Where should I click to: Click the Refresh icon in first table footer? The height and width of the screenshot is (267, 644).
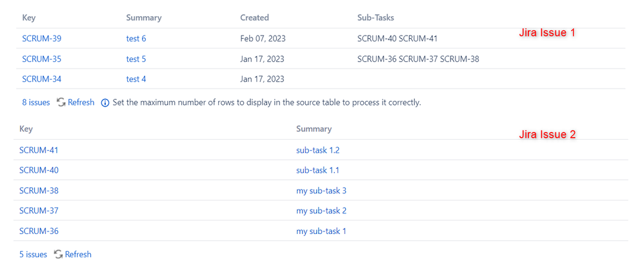pos(61,102)
